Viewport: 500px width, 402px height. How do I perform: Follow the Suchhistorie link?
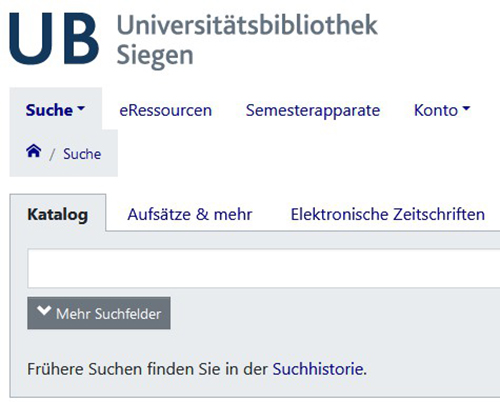point(318,369)
